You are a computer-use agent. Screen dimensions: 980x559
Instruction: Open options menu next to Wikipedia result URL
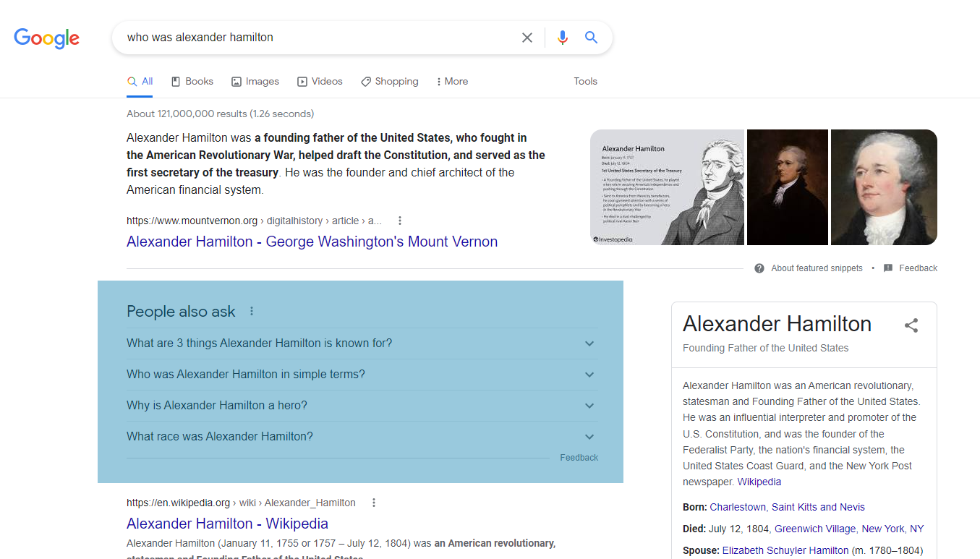pyautogui.click(x=374, y=503)
